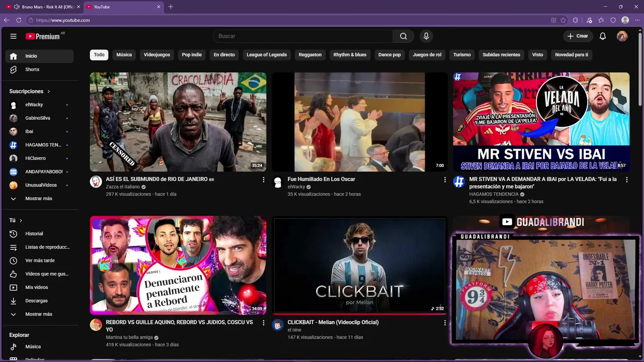The height and width of the screenshot is (362, 644).
Task: Click the browser address bar URL
Action: (x=63, y=20)
